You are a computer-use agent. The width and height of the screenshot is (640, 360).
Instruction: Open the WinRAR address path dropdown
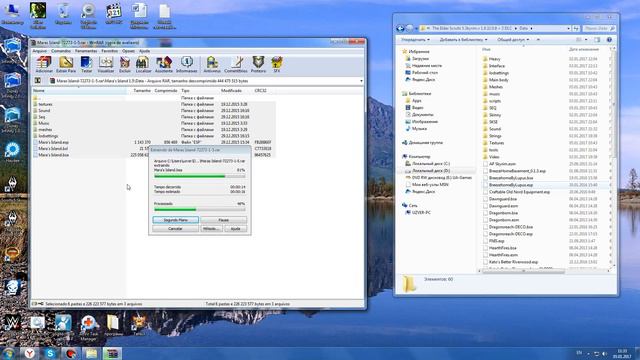tap(361, 81)
